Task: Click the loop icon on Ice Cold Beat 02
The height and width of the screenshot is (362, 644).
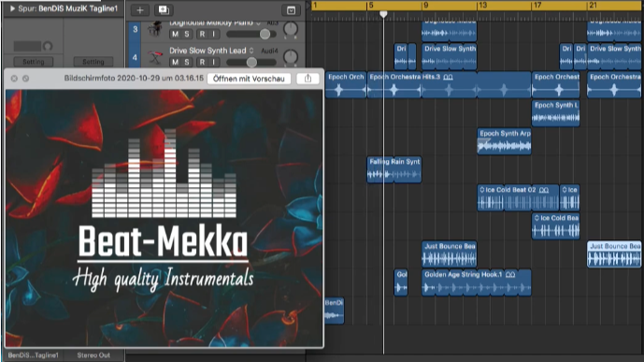Action: coord(544,190)
